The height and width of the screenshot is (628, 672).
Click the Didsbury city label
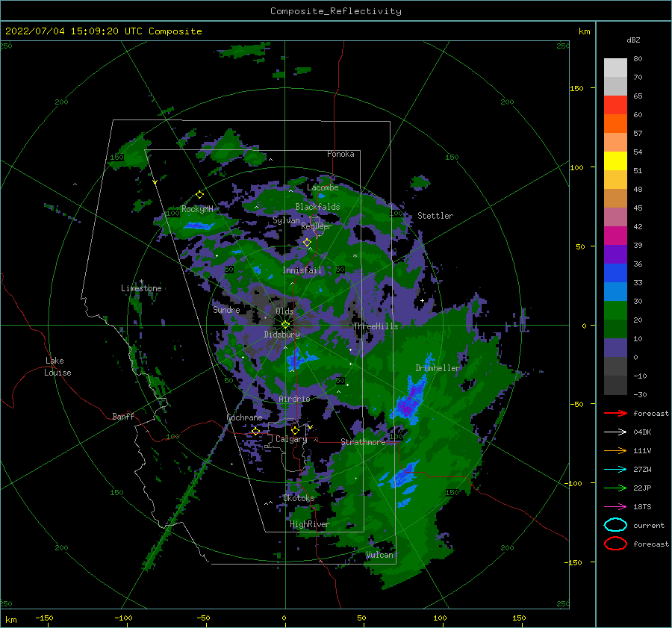click(281, 335)
